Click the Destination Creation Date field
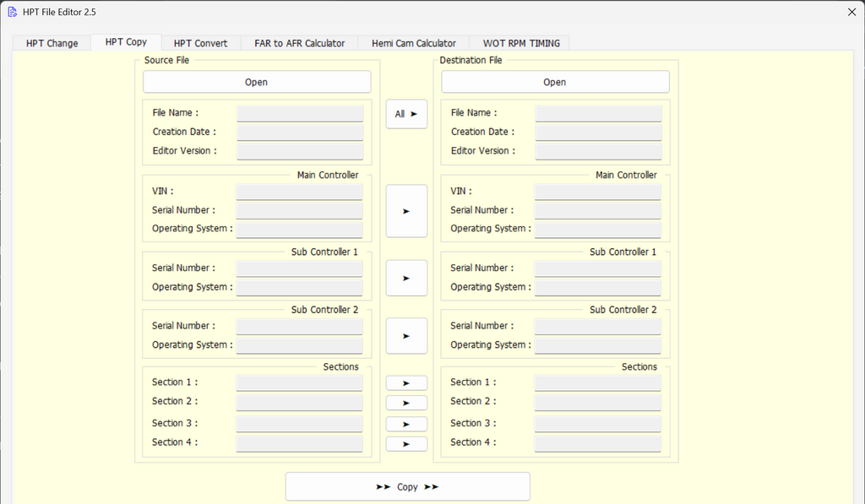The width and height of the screenshot is (865, 504). coord(599,133)
